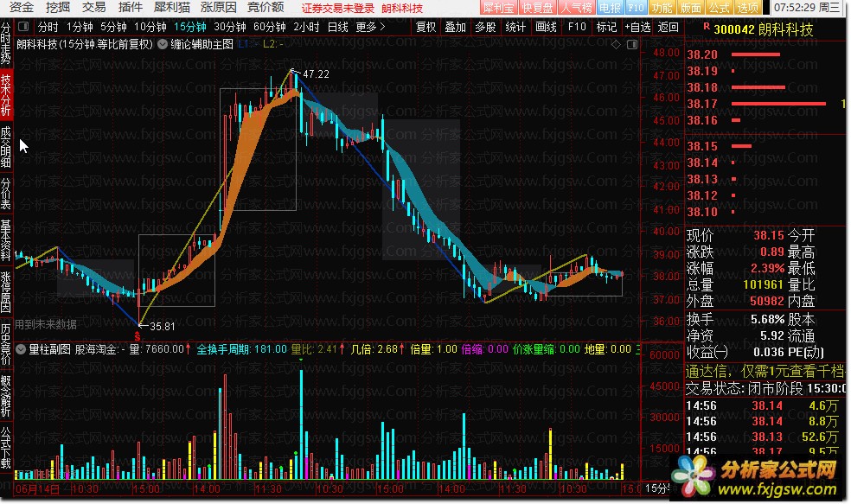This screenshot has height=504, width=851.
Task: Select the 60分钟 period
Action: click(x=270, y=27)
